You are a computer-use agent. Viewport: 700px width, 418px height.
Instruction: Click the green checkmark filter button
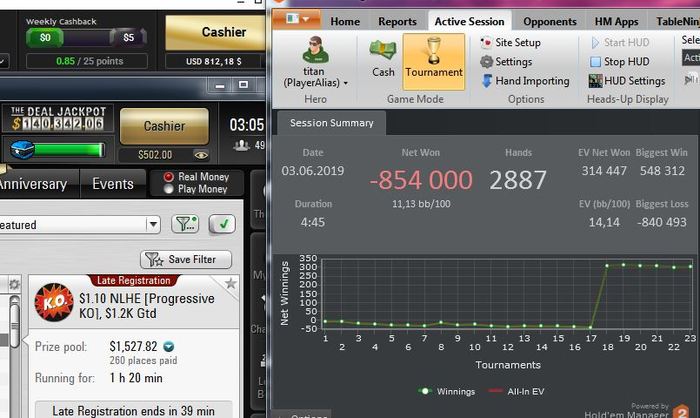222,224
